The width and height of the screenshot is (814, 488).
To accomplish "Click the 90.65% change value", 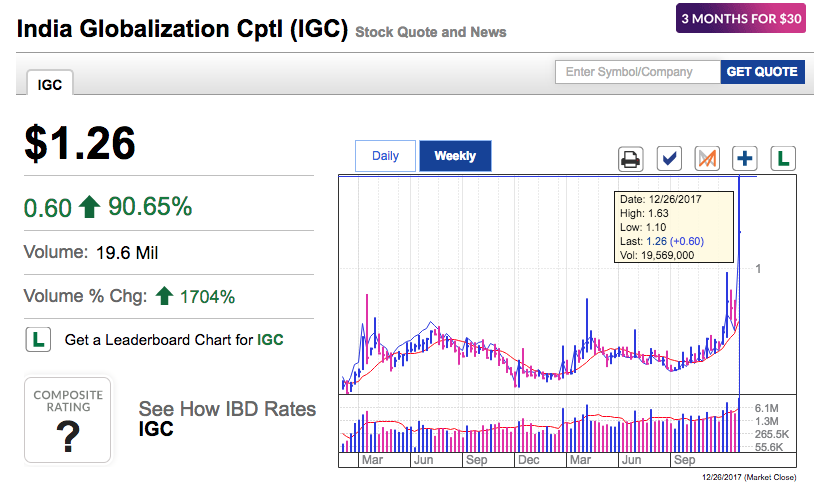I will coord(150,206).
